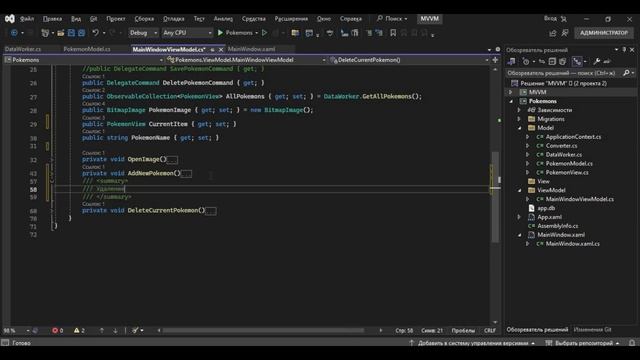
Task: Click the error count icon in status strip
Action: [x=55, y=330]
